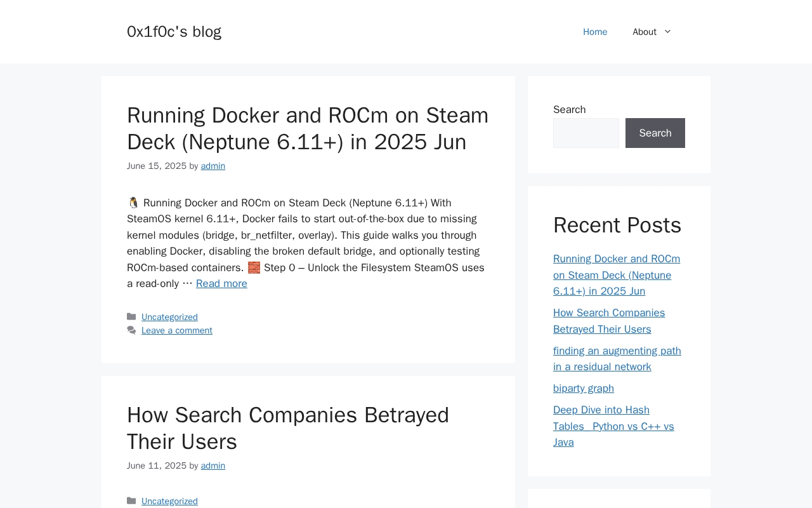812x508 pixels.
Task: Leave a comment on the Docker post
Action: tap(177, 330)
